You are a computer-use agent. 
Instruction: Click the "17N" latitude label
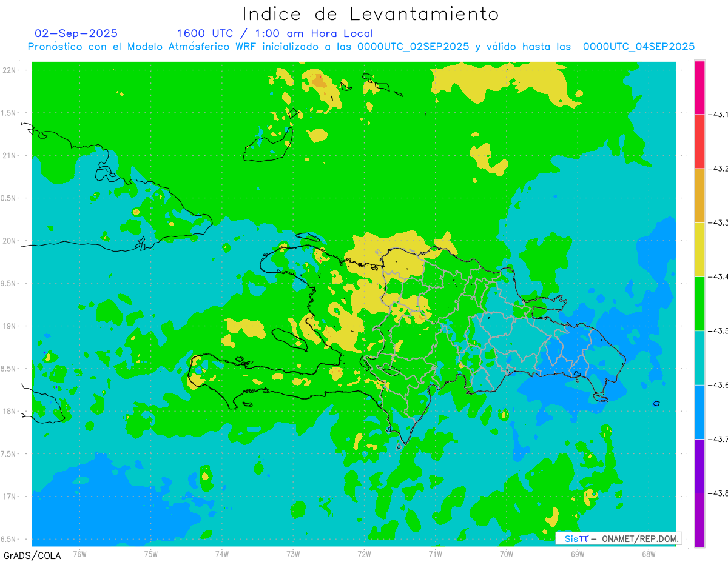tap(10, 497)
